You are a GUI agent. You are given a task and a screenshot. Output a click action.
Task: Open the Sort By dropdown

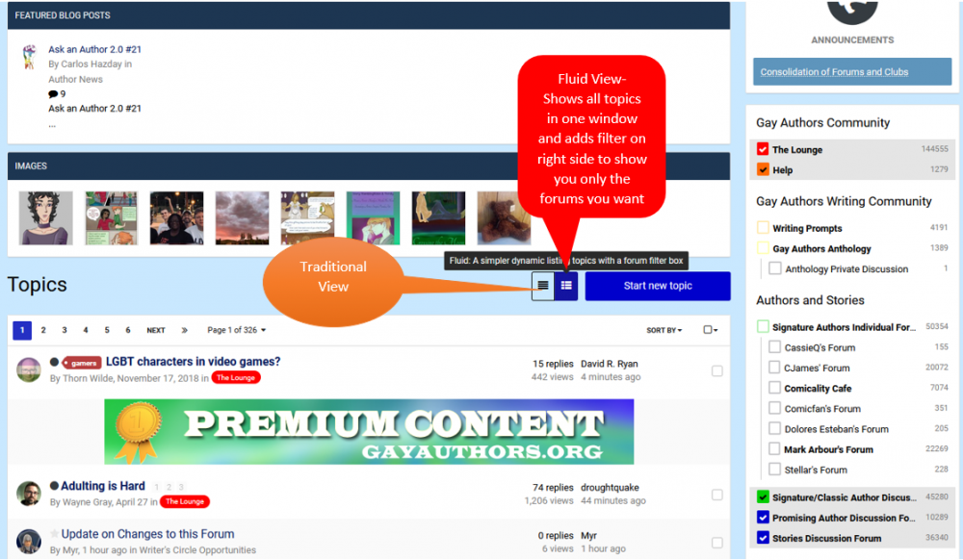click(664, 330)
